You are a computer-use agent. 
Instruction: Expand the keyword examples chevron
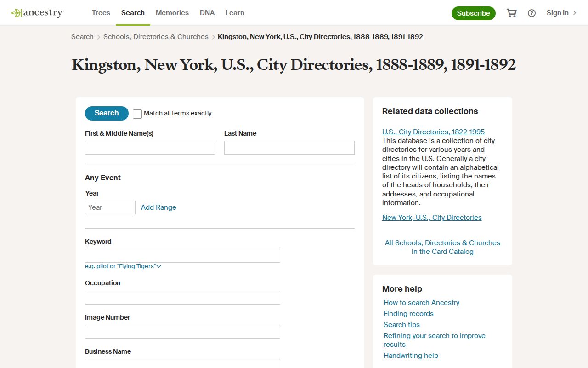tap(159, 266)
